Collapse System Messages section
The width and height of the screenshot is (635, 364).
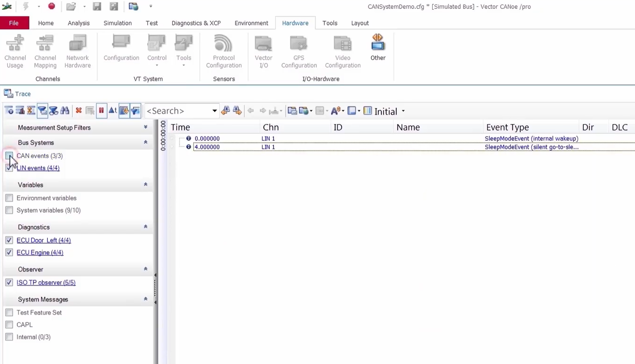click(x=146, y=299)
